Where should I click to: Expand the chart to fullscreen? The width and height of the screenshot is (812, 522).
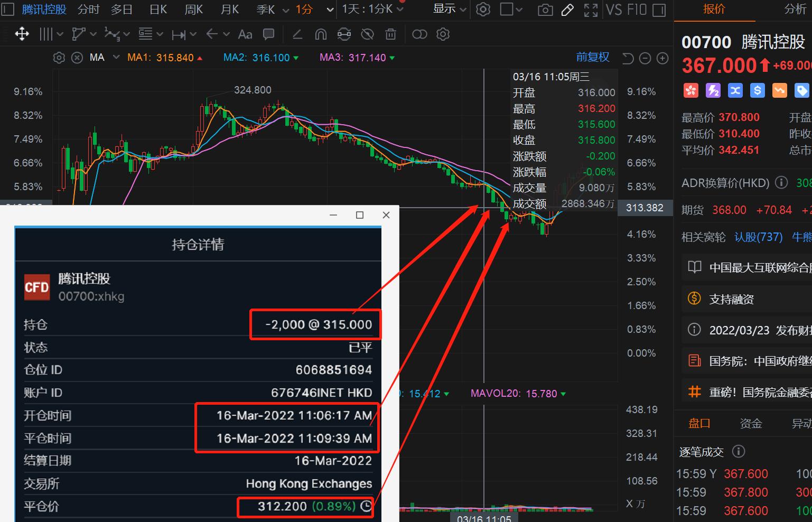(591, 10)
